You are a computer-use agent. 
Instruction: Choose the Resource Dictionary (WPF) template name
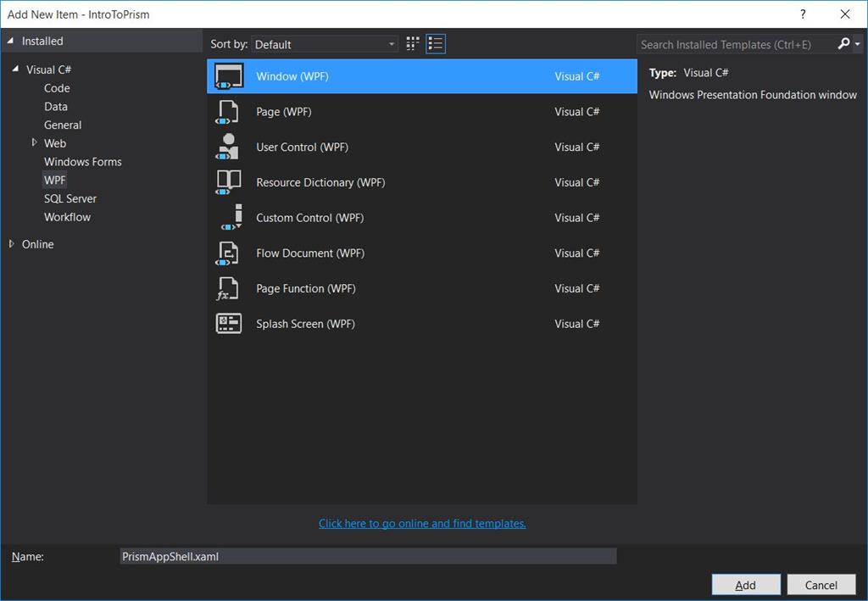point(320,182)
